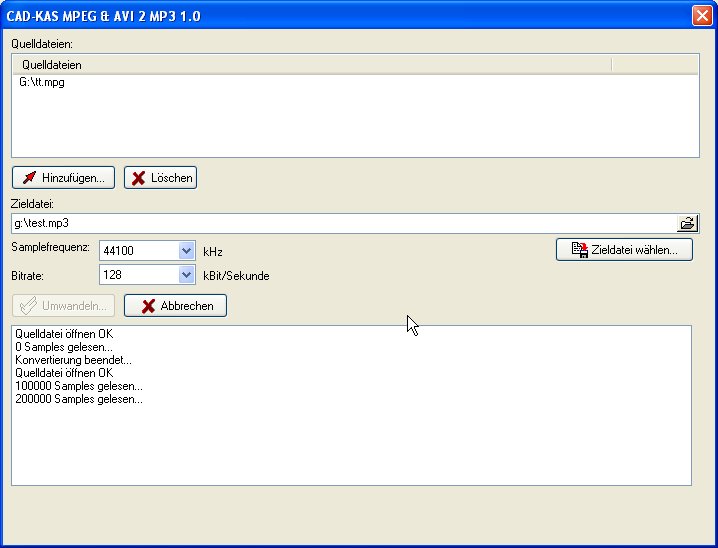Click inside the 44100 sample frequency box
The width and height of the screenshot is (718, 548).
138,251
